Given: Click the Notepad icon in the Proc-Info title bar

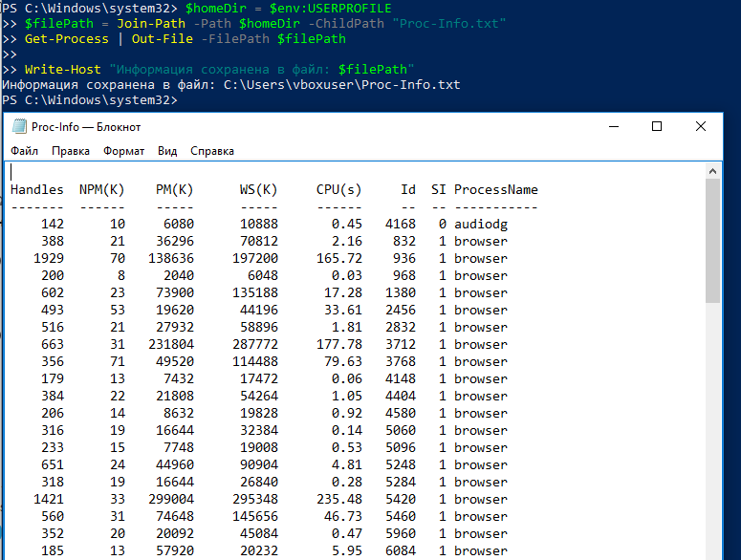Looking at the screenshot, I should (x=19, y=126).
